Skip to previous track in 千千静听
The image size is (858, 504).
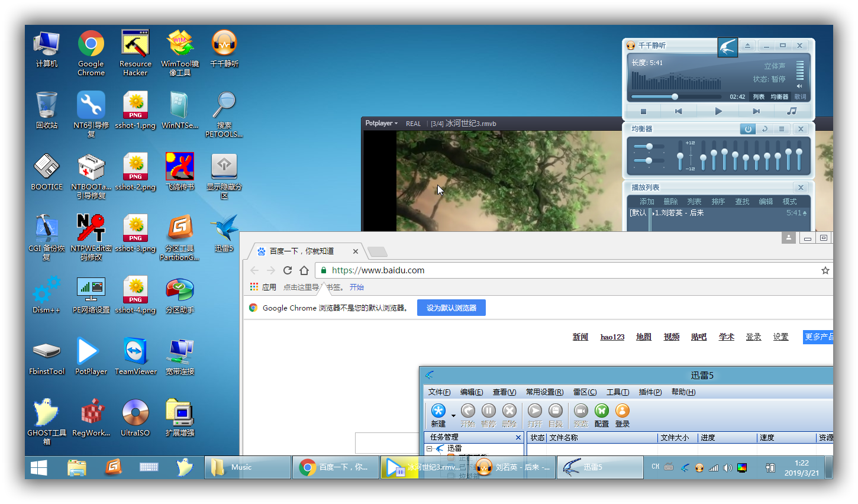click(679, 111)
